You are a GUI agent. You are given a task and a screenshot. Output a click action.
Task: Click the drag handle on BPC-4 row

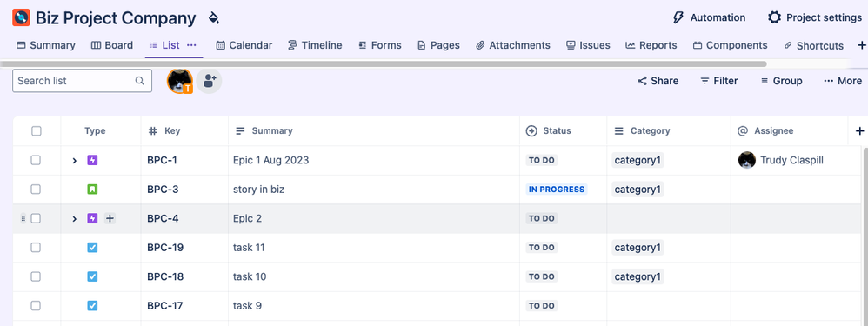pyautogui.click(x=23, y=218)
